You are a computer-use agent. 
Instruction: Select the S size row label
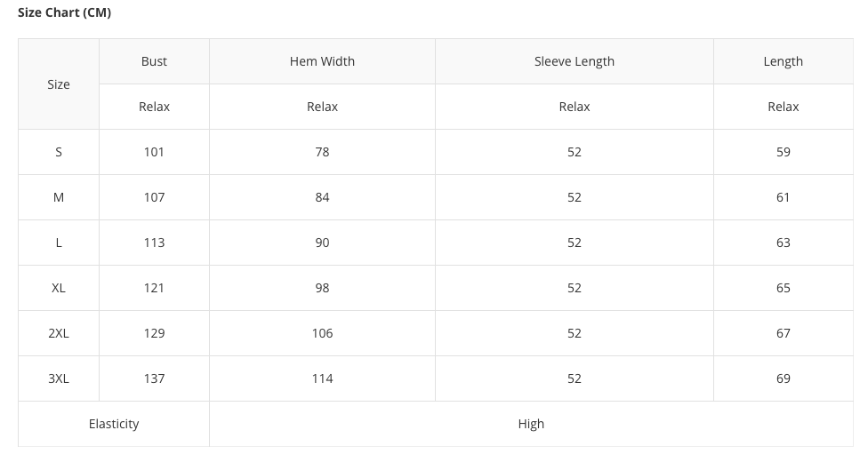click(x=59, y=152)
